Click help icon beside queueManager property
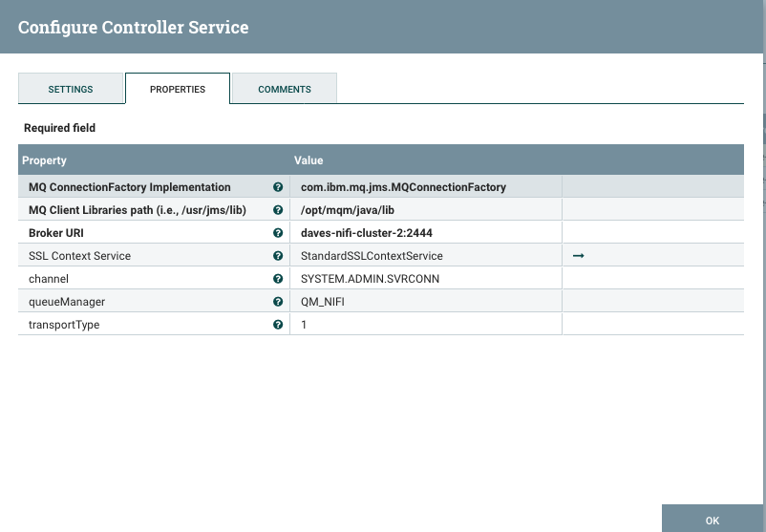 tap(278, 302)
